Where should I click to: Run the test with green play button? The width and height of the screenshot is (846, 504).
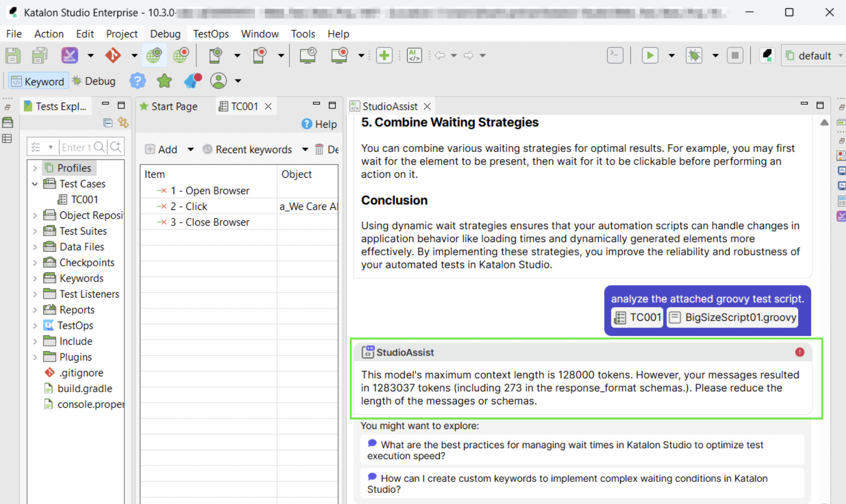tap(650, 55)
